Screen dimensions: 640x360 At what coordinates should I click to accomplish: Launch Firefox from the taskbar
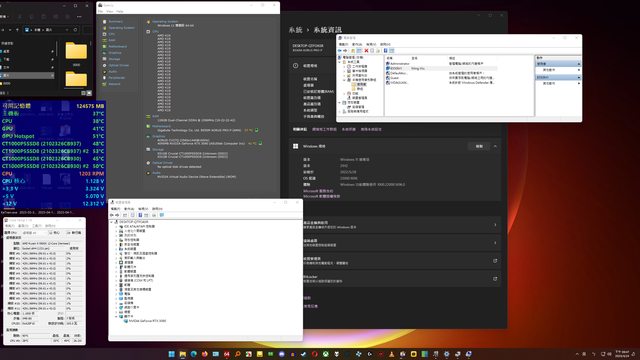point(204,354)
